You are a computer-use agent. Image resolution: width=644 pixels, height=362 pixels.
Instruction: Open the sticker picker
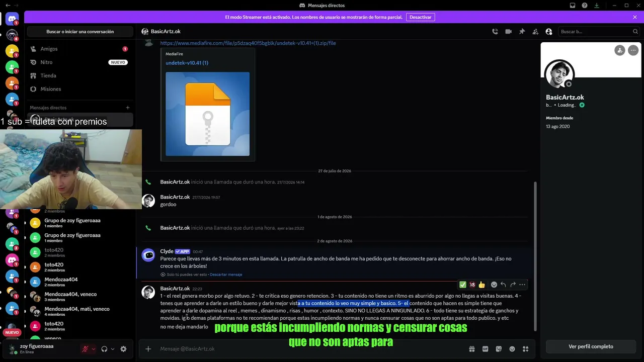(x=499, y=349)
